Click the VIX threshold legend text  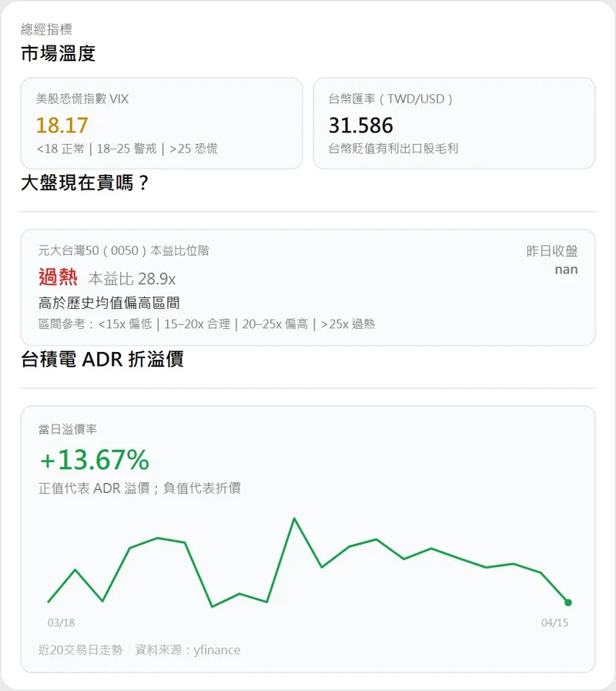tap(127, 149)
